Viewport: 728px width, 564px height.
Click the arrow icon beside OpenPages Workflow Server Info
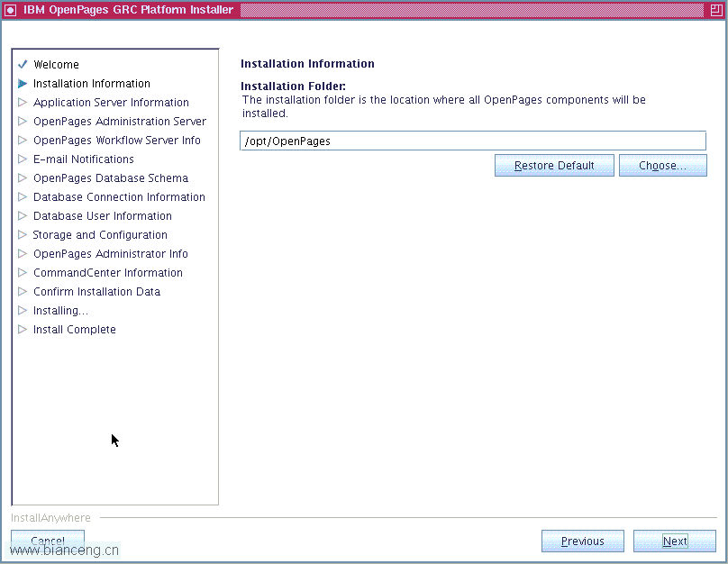tap(23, 141)
